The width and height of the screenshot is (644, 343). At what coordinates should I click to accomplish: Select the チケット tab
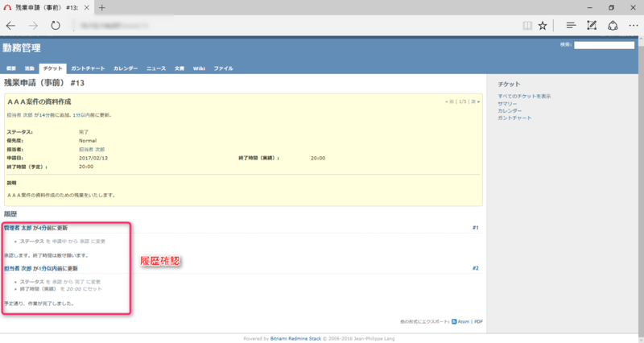52,68
